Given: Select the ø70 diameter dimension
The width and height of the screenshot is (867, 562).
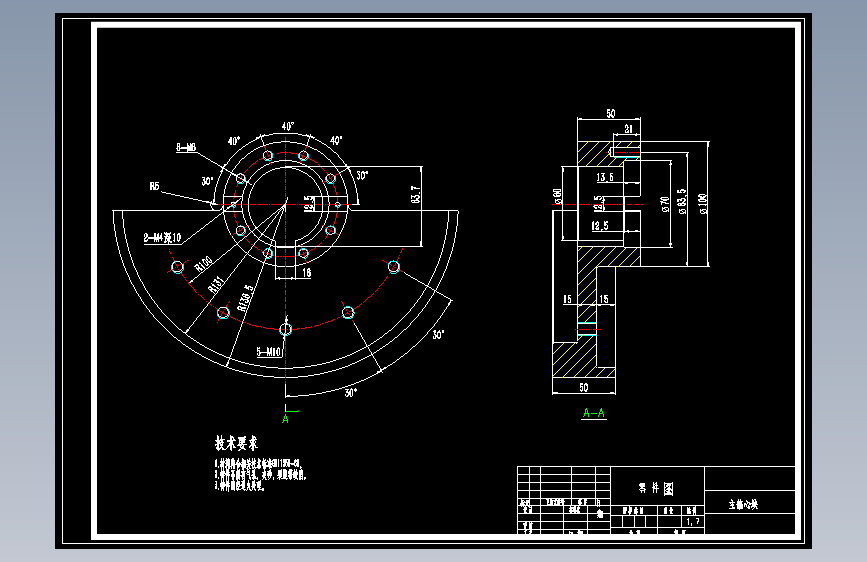Looking at the screenshot, I should [665, 204].
